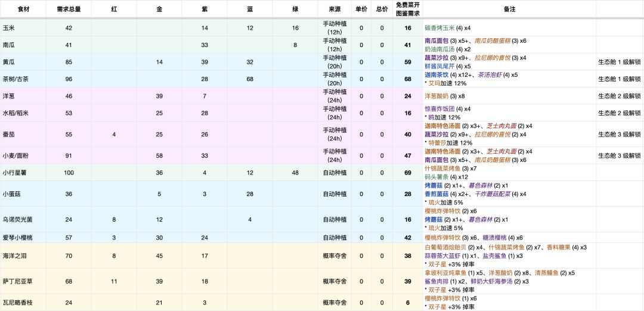Select the 免费菜开图鉴需求 header cell
Viewport: 644px width, 311px height.
coord(407,9)
